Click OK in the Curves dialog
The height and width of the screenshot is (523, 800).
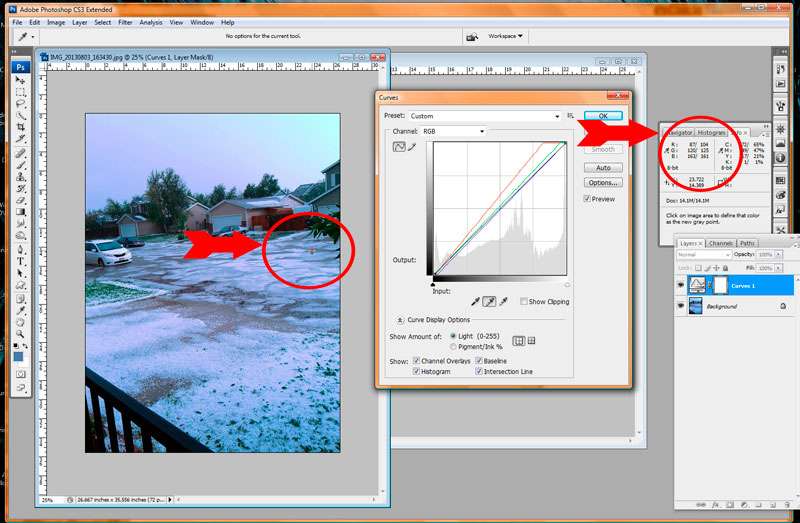point(603,116)
